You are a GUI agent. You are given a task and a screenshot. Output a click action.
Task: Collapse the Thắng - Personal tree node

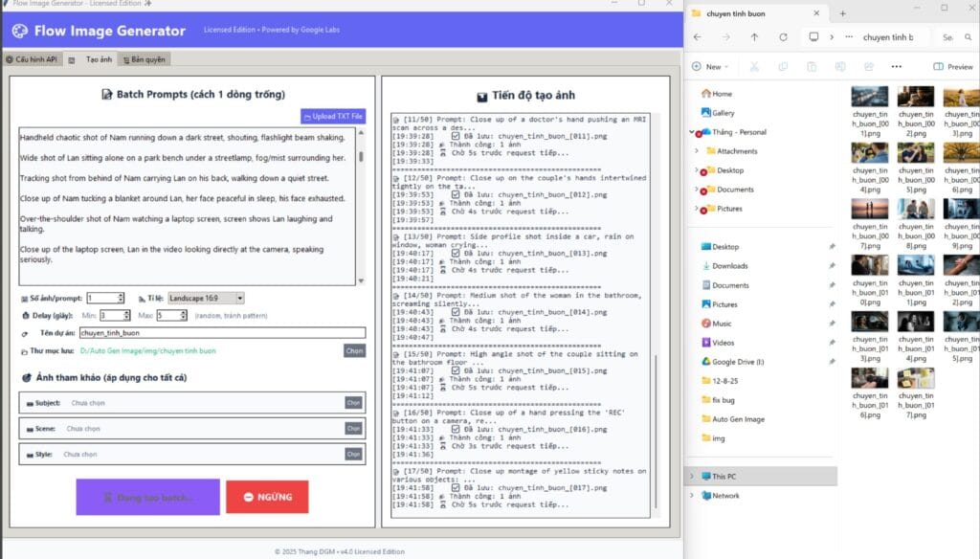pyautogui.click(x=692, y=132)
